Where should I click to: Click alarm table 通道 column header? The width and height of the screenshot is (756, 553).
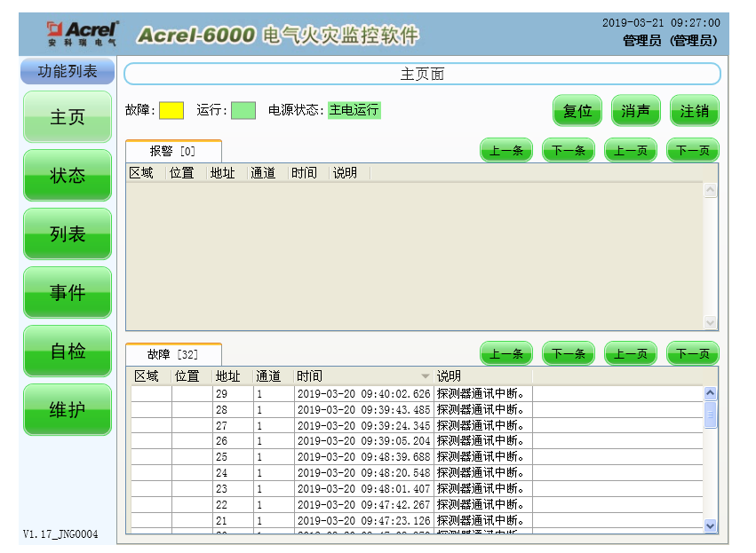pos(267,172)
